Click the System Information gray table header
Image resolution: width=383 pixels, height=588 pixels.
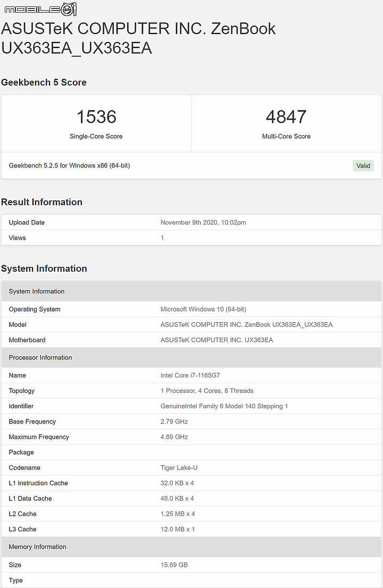tap(191, 291)
